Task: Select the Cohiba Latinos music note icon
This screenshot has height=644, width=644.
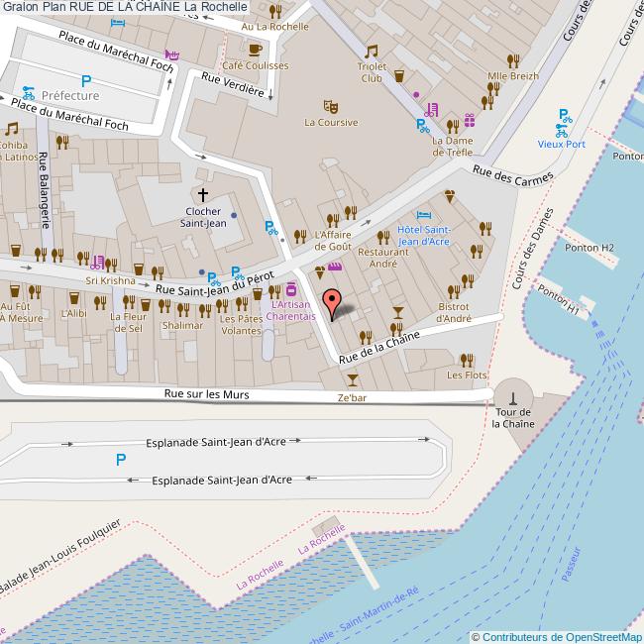Action: pos(12,129)
